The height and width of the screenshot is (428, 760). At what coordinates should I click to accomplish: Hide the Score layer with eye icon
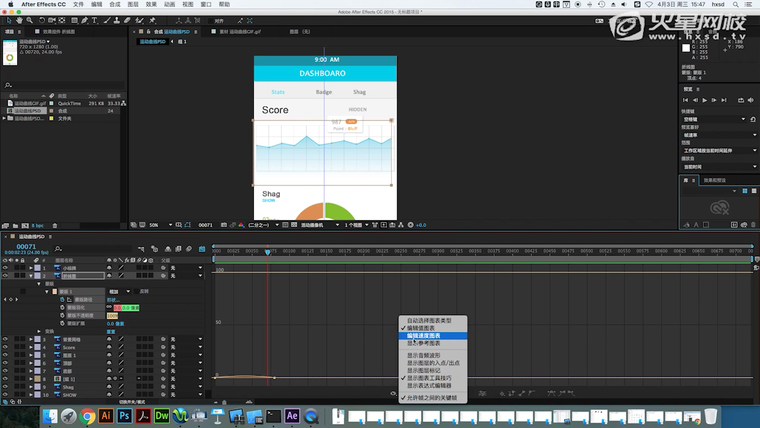(x=5, y=347)
